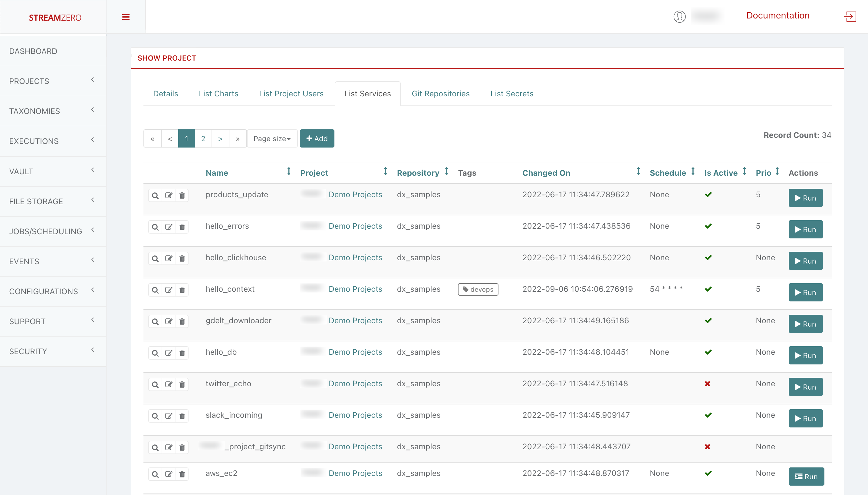
Task: View details of hello_errors service
Action: coord(155,227)
